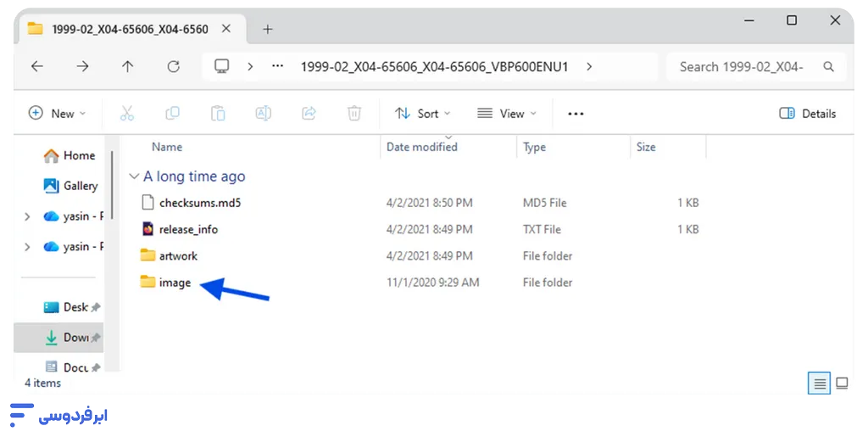
Task: Sort by the Date modified column header
Action: pos(422,147)
